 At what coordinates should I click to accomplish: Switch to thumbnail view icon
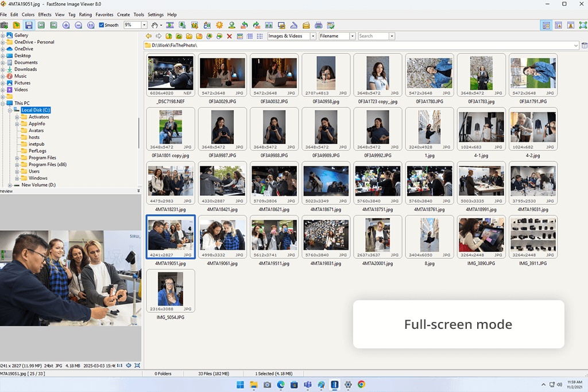point(239,36)
